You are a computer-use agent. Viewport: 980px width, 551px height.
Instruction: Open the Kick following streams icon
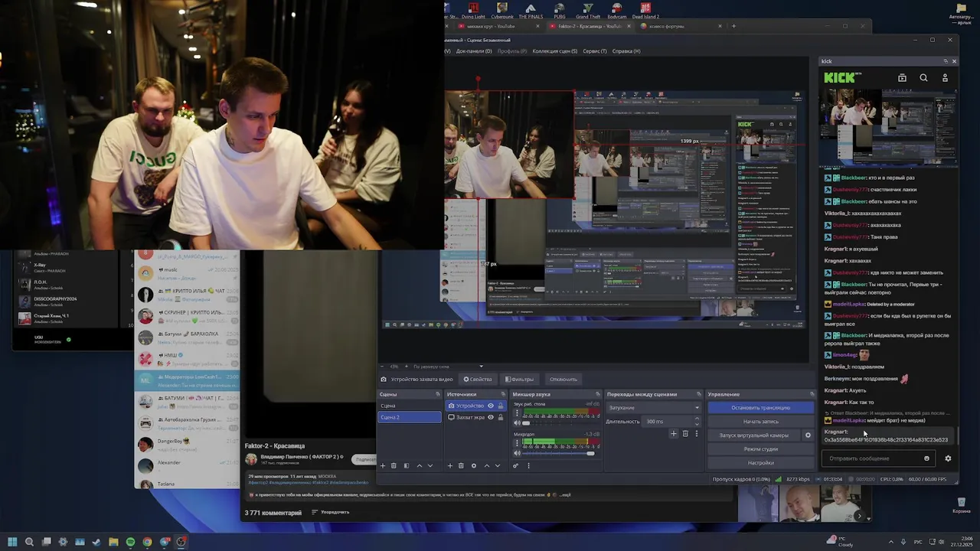(x=902, y=77)
